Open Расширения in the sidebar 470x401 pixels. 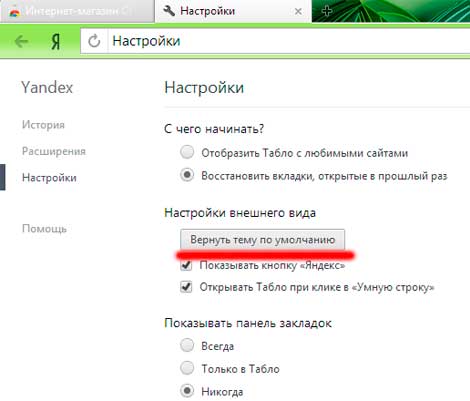pyautogui.click(x=54, y=151)
